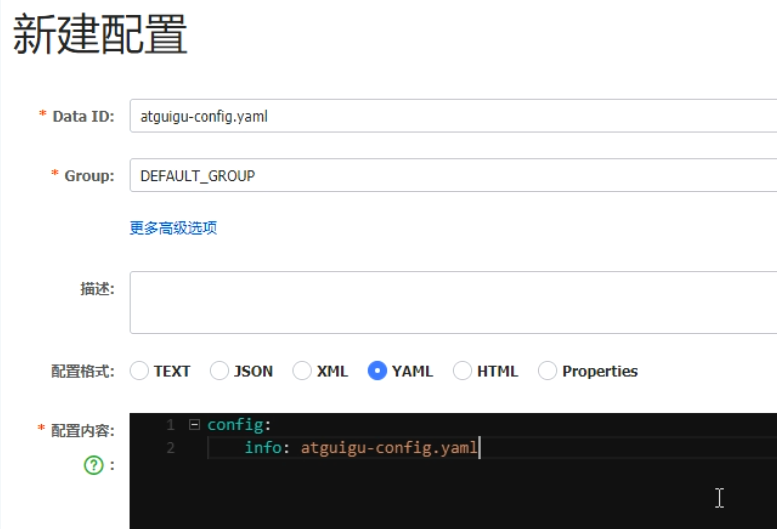
Task: Click the 配置格式 label
Action: pos(82,371)
